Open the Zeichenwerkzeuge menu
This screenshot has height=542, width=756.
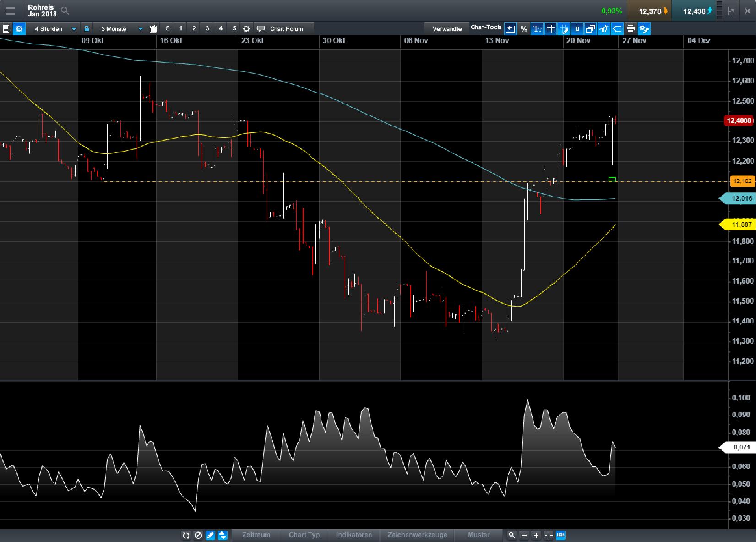click(418, 535)
